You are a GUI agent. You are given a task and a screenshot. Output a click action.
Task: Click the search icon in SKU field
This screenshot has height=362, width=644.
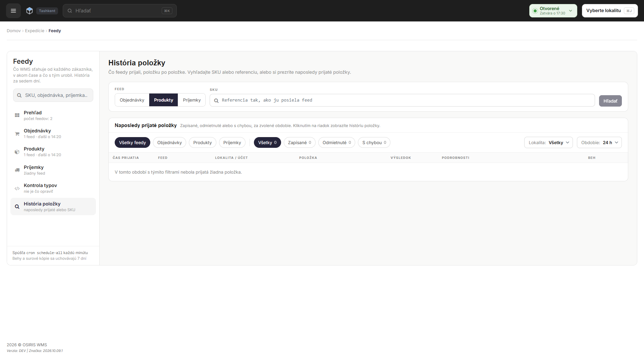[216, 101]
